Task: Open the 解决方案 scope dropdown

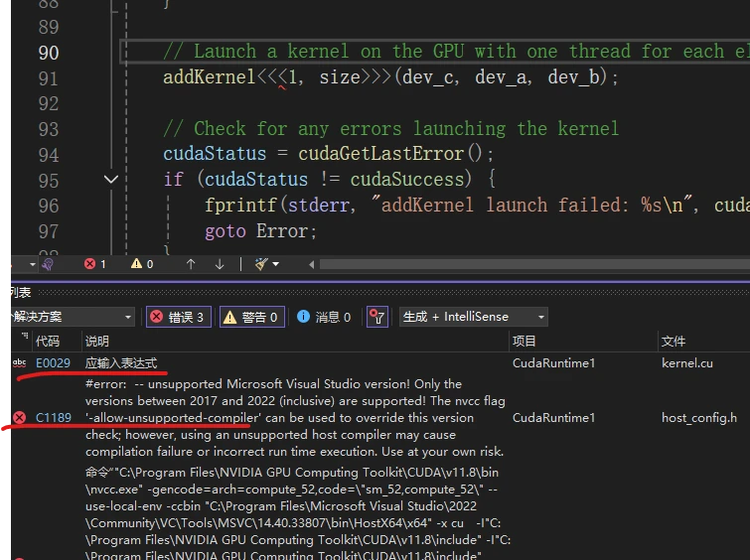Action: pos(72,317)
